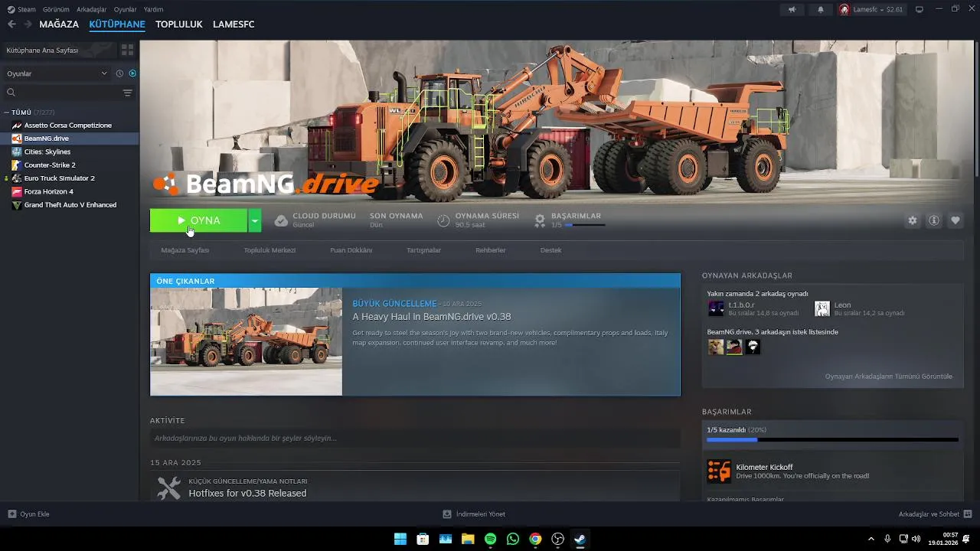Open WhatsApp from the taskbar
This screenshot has width=980, height=551.
click(x=513, y=539)
